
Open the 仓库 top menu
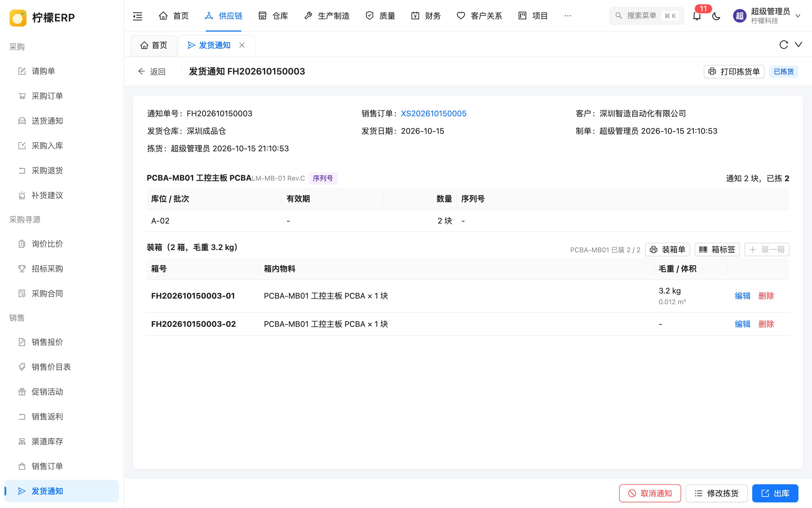click(273, 16)
